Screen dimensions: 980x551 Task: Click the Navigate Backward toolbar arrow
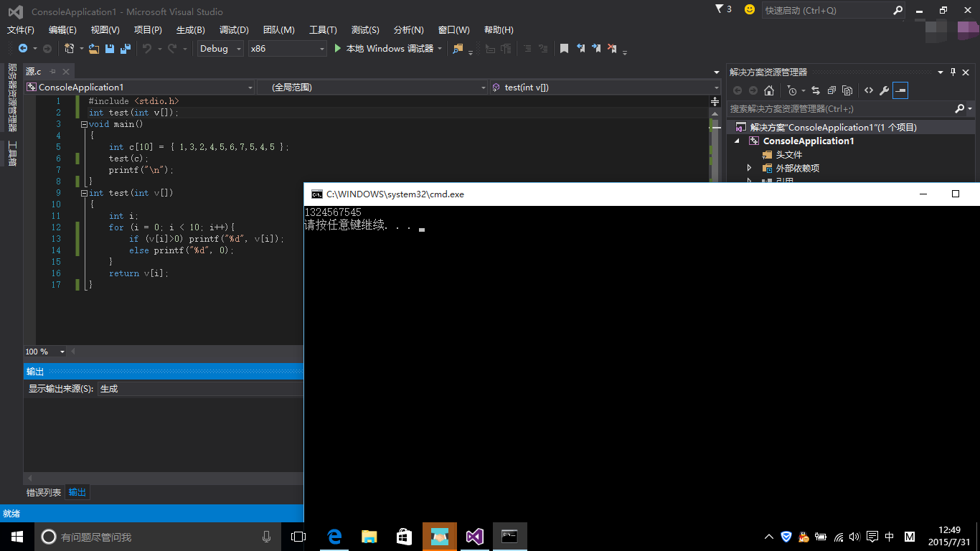23,49
